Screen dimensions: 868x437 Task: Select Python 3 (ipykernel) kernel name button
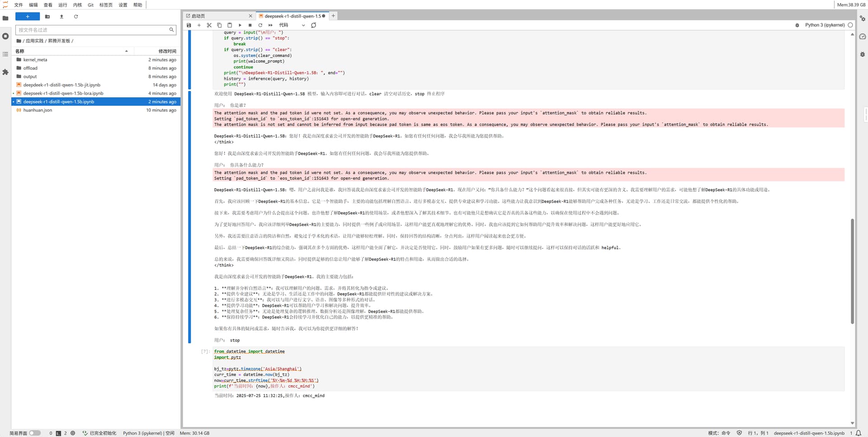pyautogui.click(x=825, y=25)
